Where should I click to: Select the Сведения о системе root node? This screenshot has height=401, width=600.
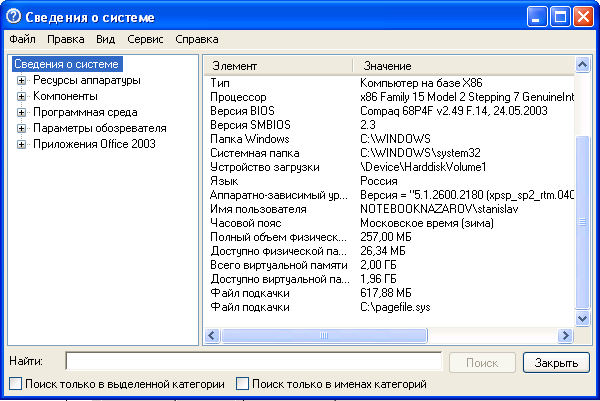tap(67, 64)
